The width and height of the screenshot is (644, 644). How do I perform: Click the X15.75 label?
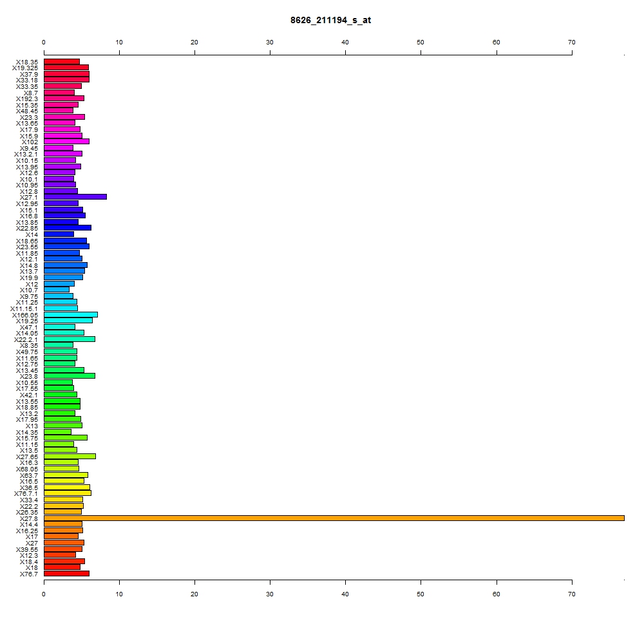(x=27, y=438)
